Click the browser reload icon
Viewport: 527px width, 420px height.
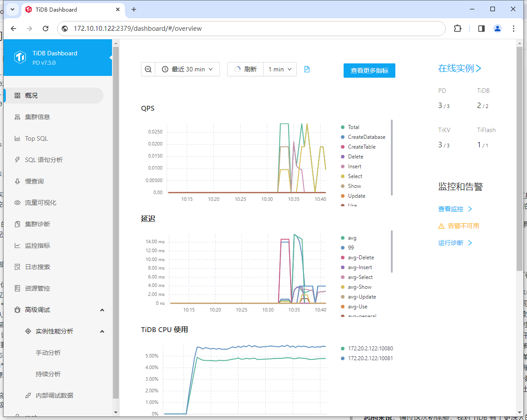46,29
